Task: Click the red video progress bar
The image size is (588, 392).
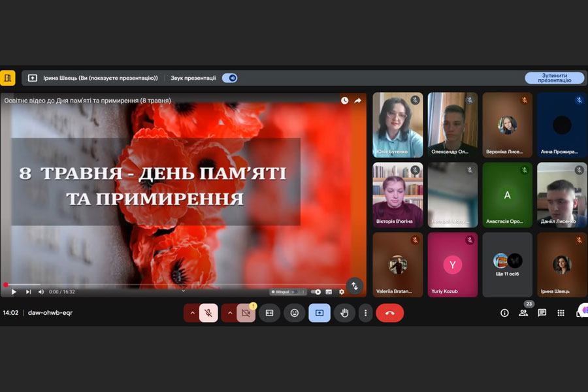Action: tap(172, 285)
